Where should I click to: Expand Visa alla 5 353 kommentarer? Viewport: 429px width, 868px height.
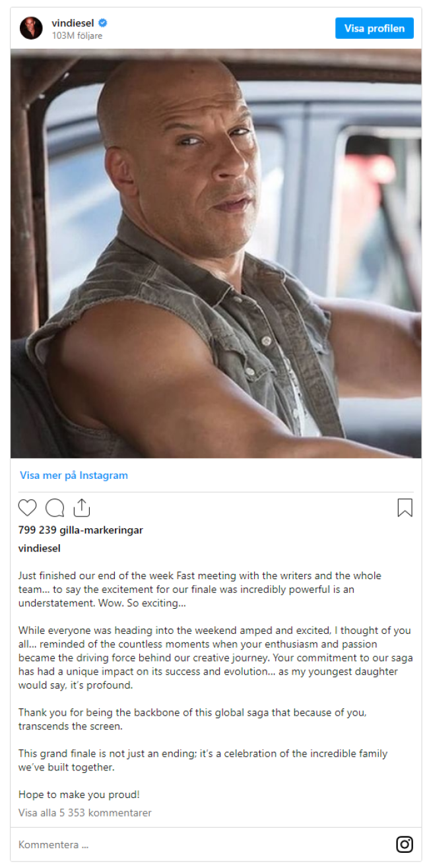pyautogui.click(x=85, y=813)
